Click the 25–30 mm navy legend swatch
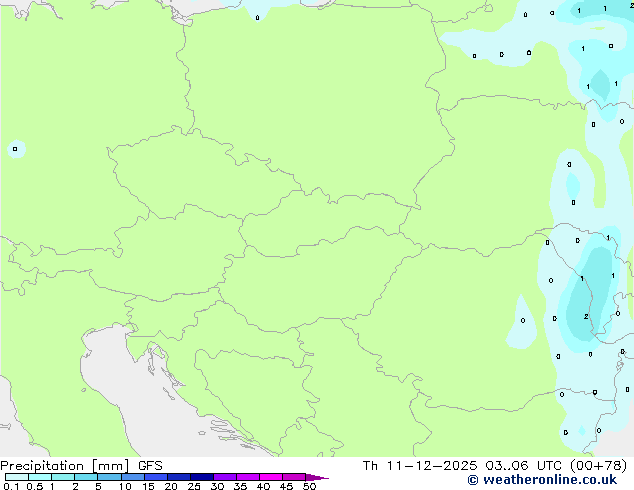This screenshot has height=490, width=634. [201, 477]
